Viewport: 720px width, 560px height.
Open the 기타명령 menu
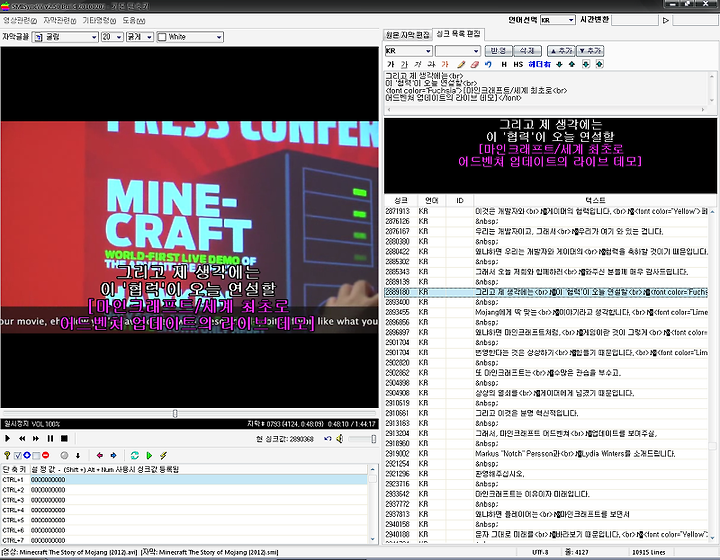pyautogui.click(x=99, y=20)
